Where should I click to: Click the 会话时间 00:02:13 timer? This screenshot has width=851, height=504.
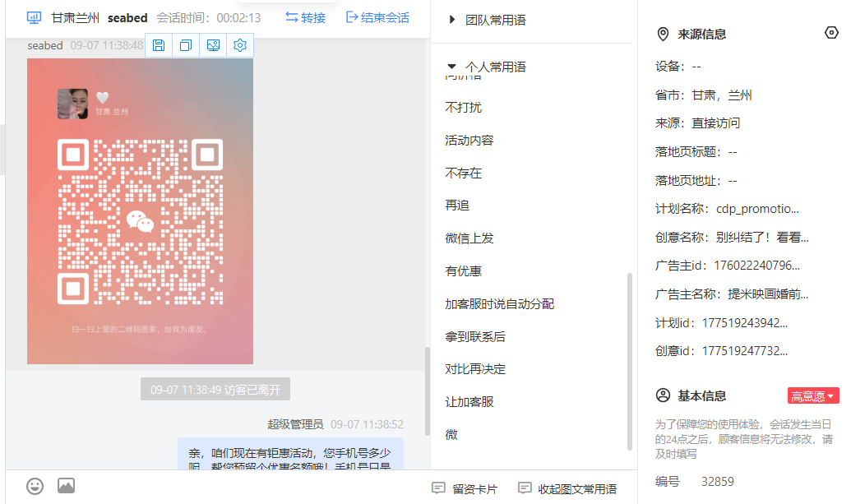point(209,18)
